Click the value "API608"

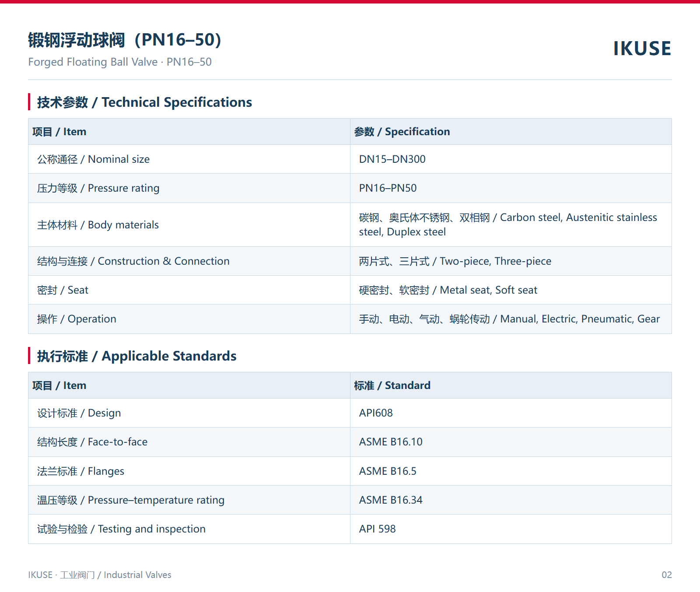376,413
